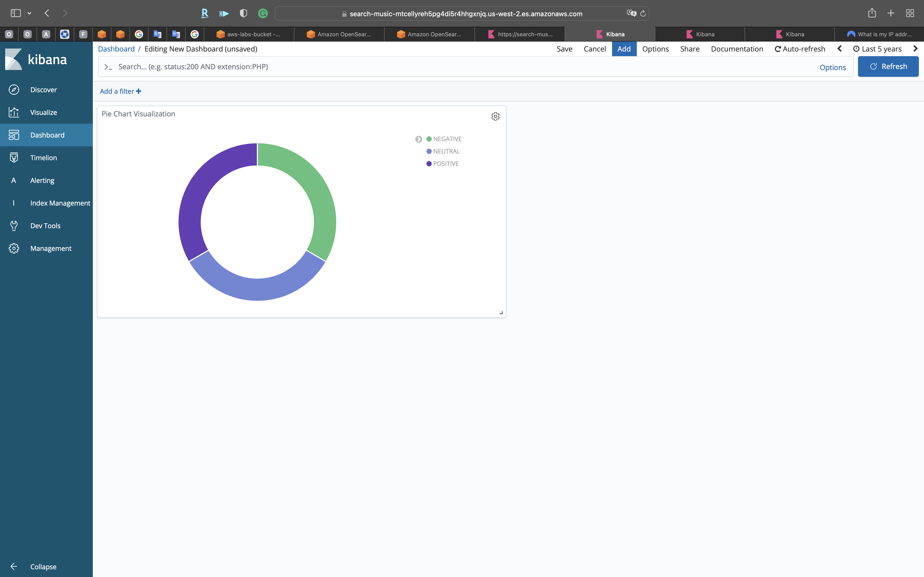Click the Timelion shield icon
Image resolution: width=924 pixels, height=577 pixels.
(14, 158)
